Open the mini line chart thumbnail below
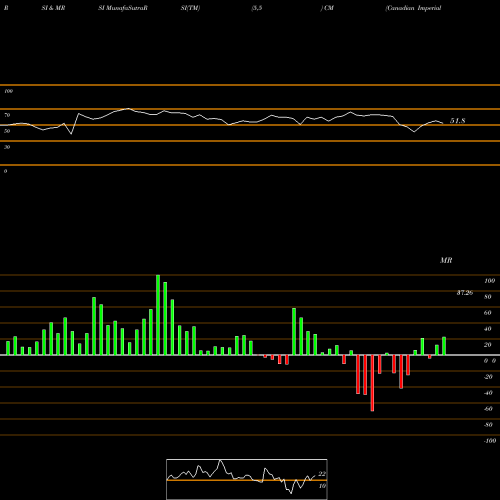Screen dimensions: 500x500 coord(247,479)
